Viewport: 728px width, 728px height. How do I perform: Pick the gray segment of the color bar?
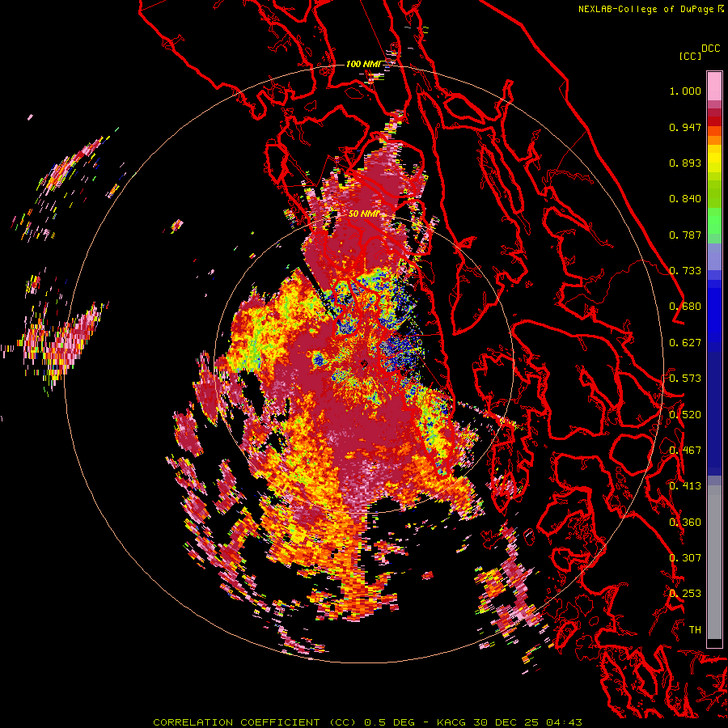click(x=714, y=562)
